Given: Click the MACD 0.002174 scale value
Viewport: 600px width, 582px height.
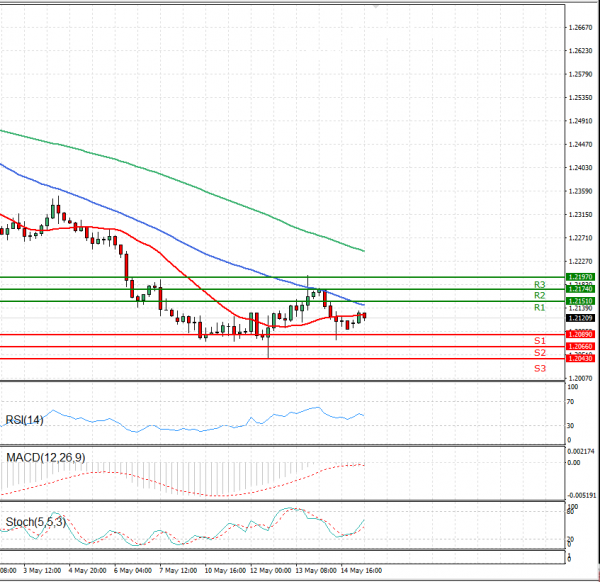Looking at the screenshot, I should [580, 452].
